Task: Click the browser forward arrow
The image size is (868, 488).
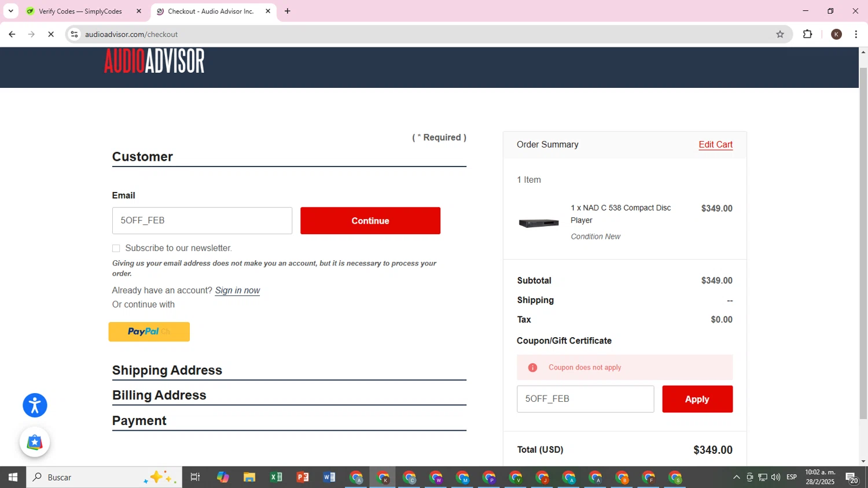Action: click(x=31, y=34)
